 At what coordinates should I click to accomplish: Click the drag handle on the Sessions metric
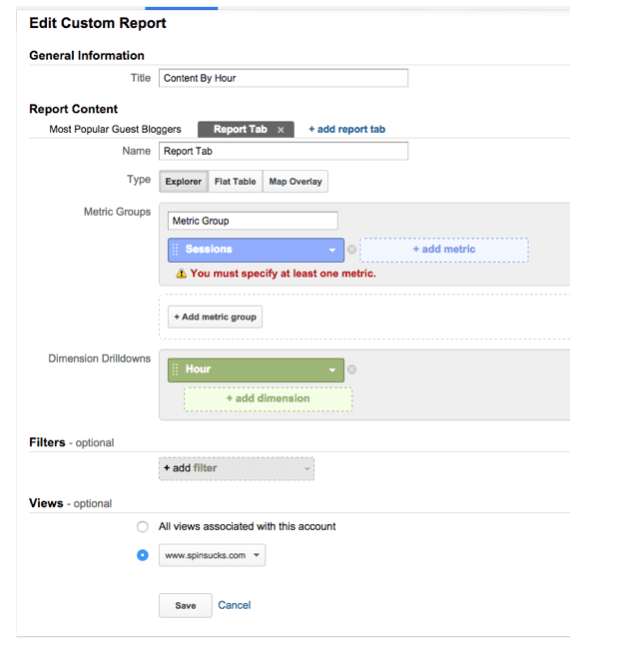(x=175, y=250)
